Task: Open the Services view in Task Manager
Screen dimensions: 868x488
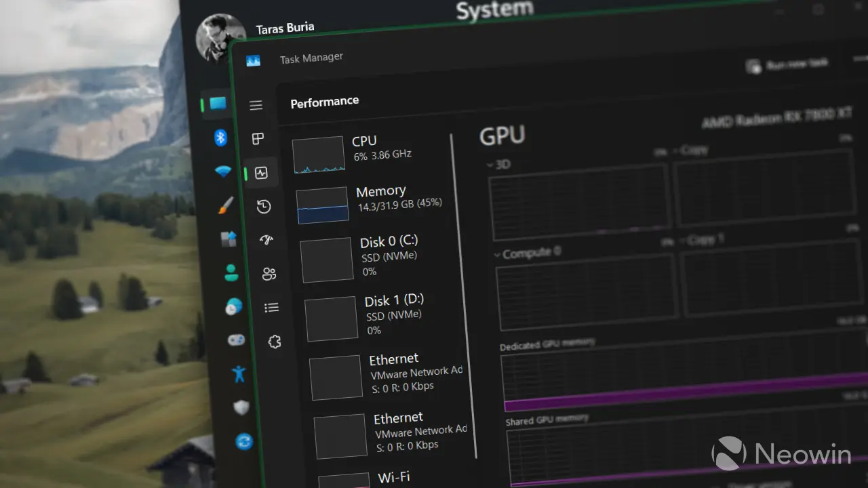Action: point(274,341)
